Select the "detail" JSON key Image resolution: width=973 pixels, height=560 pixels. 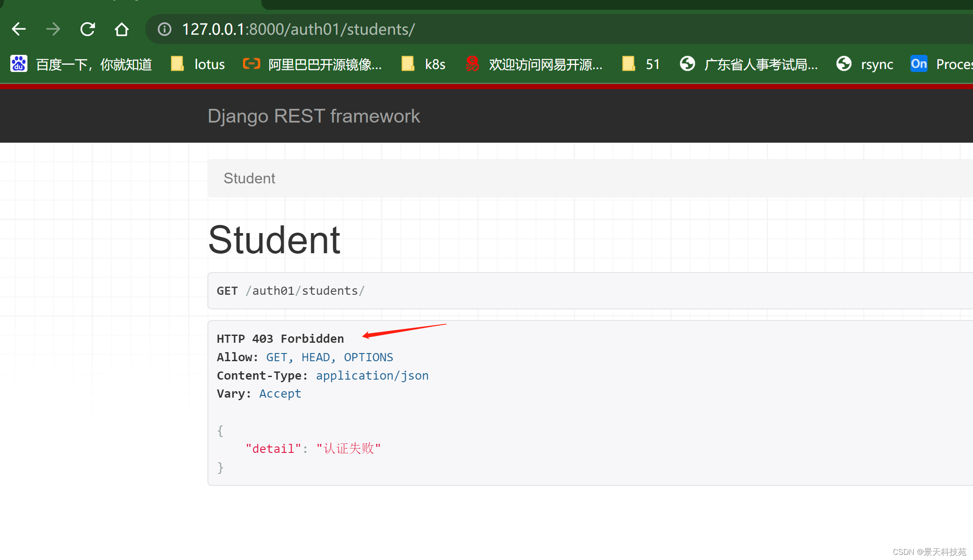pos(273,449)
